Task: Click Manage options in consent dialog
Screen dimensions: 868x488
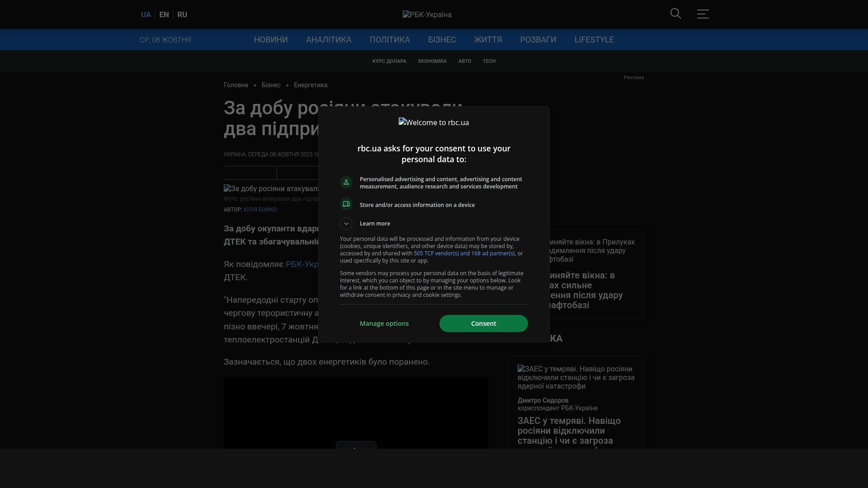Action: coord(384,324)
